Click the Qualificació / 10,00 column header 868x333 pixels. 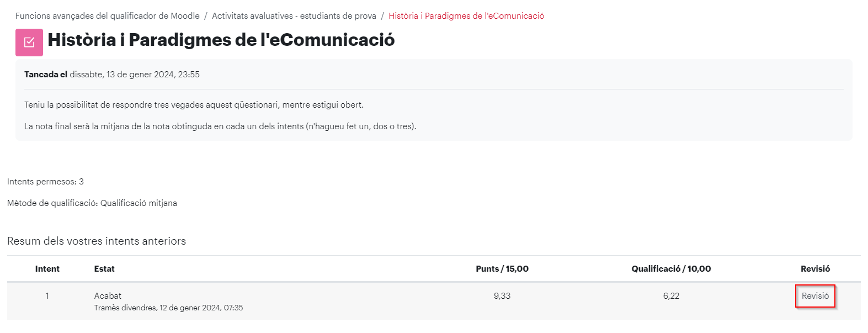(x=671, y=269)
